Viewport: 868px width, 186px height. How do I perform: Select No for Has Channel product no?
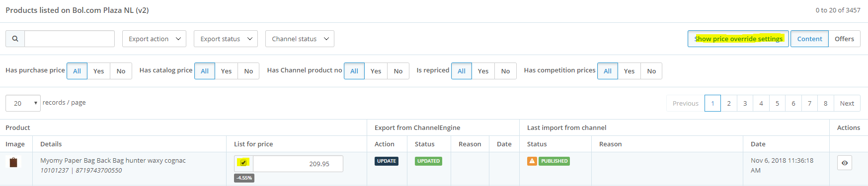(x=398, y=71)
